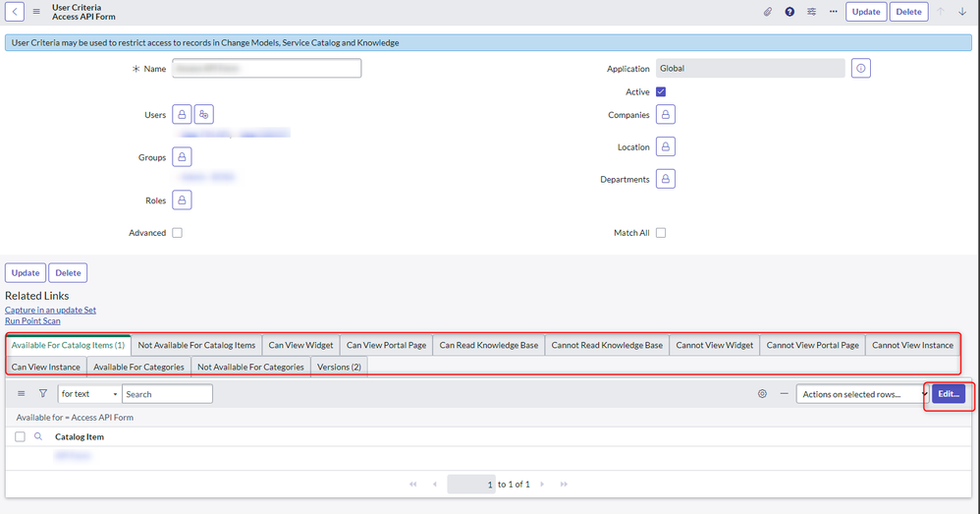The image size is (980, 514).
Task: Go to previous page of list
Action: coord(435,484)
